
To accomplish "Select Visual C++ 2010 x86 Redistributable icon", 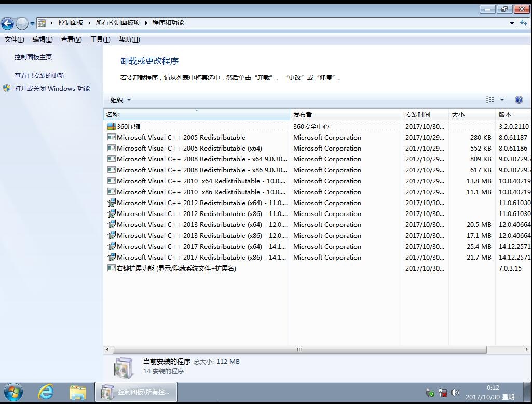I will tap(111, 192).
